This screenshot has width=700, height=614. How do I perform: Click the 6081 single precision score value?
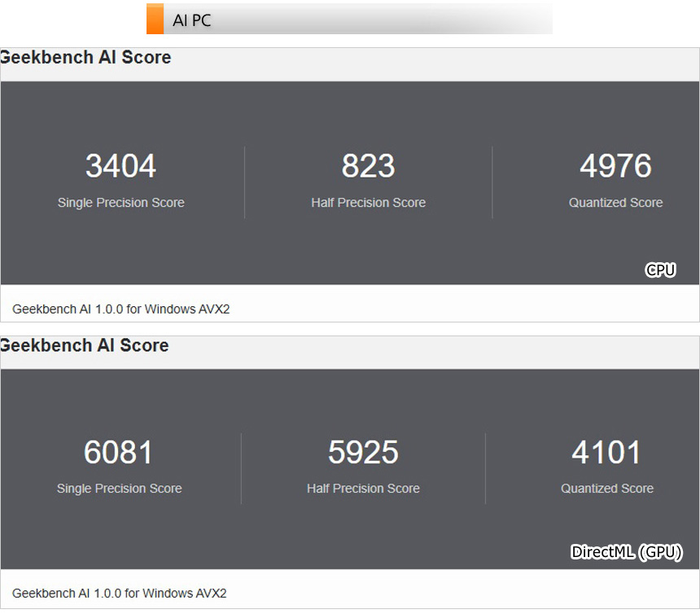click(119, 453)
